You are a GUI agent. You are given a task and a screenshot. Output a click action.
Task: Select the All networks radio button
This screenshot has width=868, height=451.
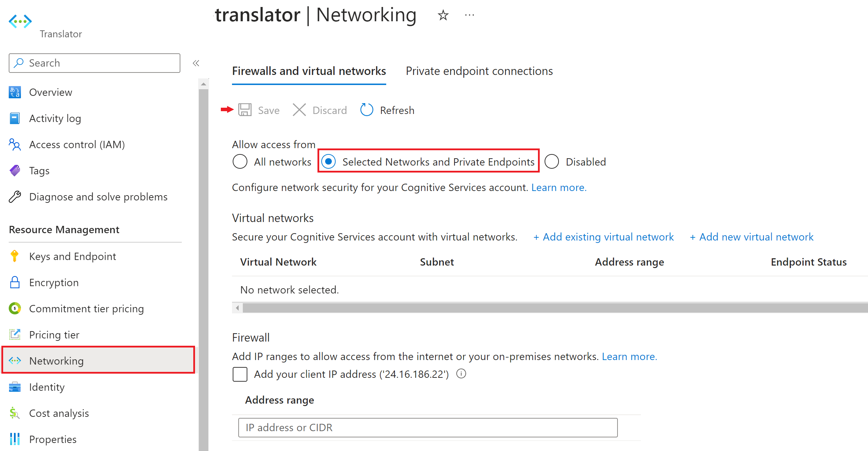(x=239, y=162)
